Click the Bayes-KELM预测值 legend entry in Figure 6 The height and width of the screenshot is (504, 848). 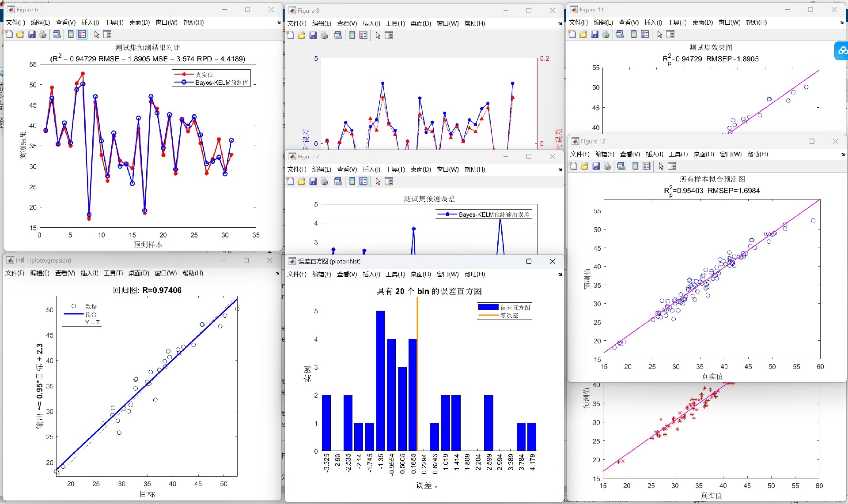click(221, 83)
